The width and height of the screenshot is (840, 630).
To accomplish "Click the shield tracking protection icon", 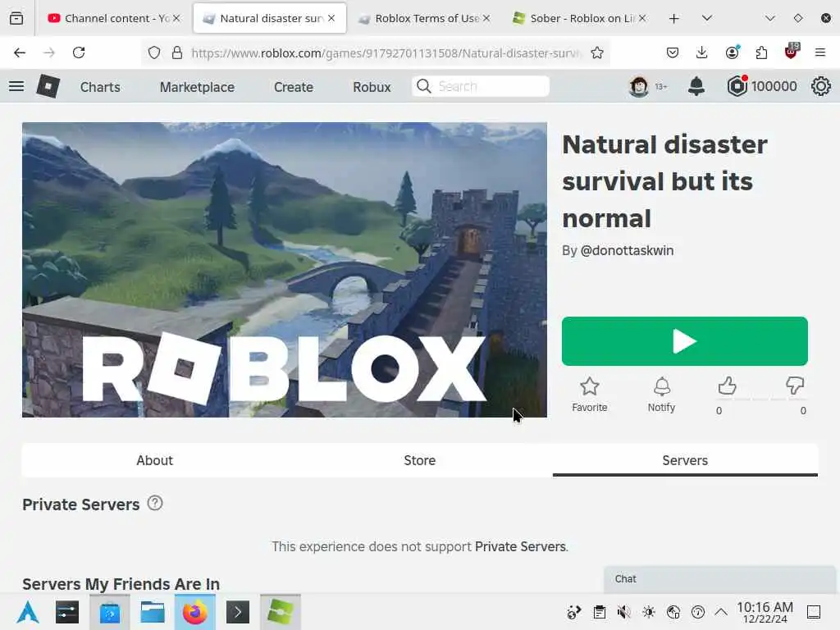I will (154, 52).
